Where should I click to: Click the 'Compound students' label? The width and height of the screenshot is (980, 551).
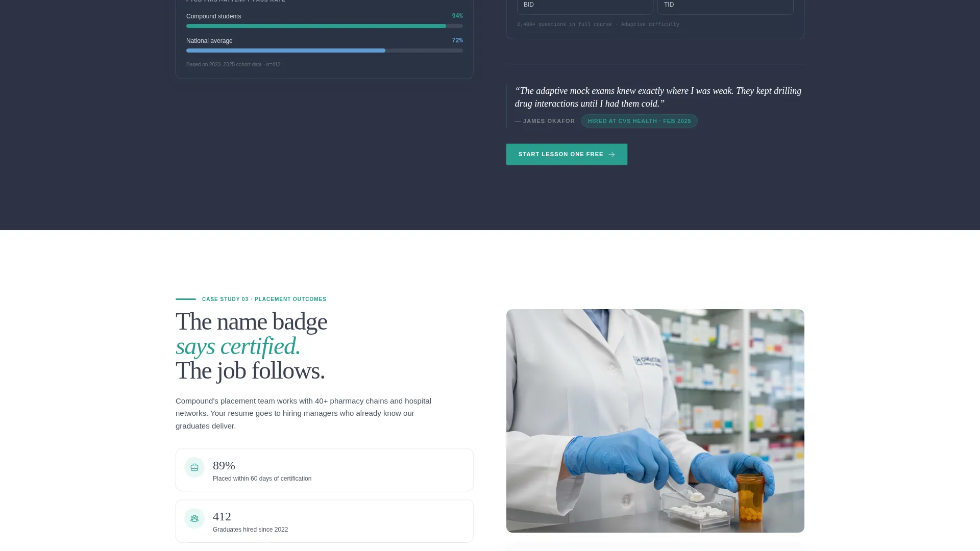point(213,16)
